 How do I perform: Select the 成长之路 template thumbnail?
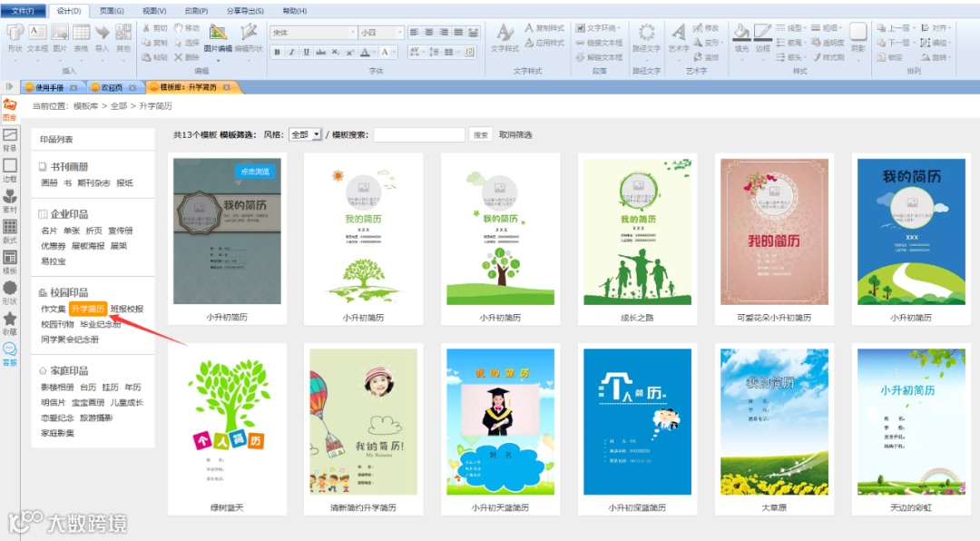(638, 232)
